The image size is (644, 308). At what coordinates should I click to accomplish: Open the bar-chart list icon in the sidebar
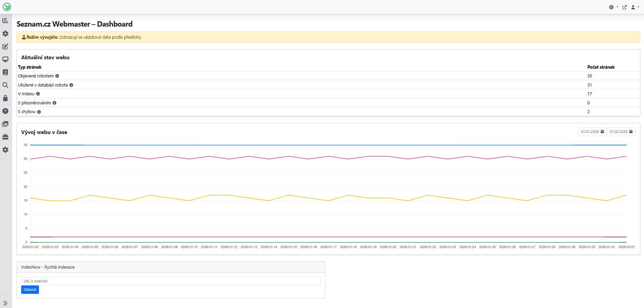[5, 21]
